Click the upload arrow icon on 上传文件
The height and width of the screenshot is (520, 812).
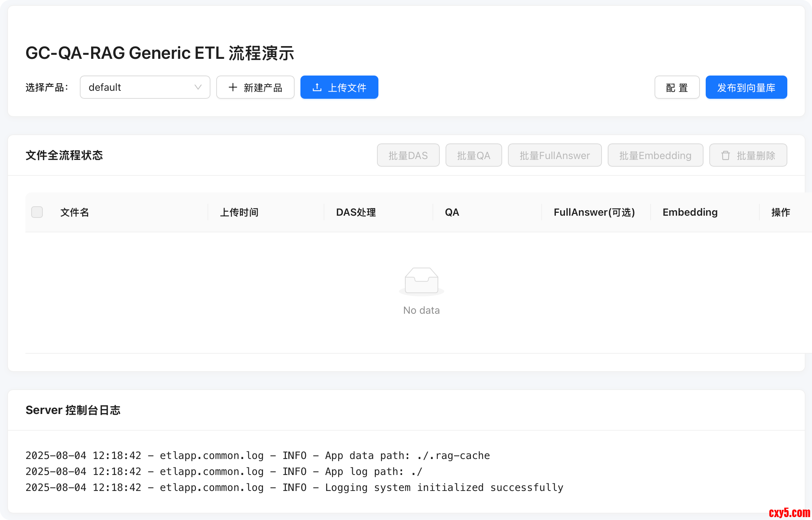(317, 87)
